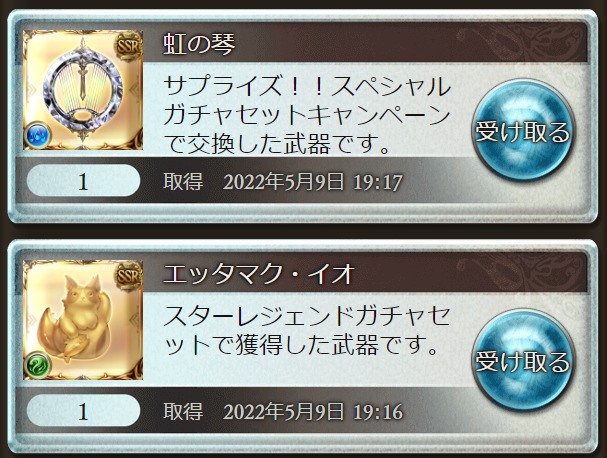Select the 虹の琴 title text
The width and height of the screenshot is (607, 458).
tap(199, 43)
